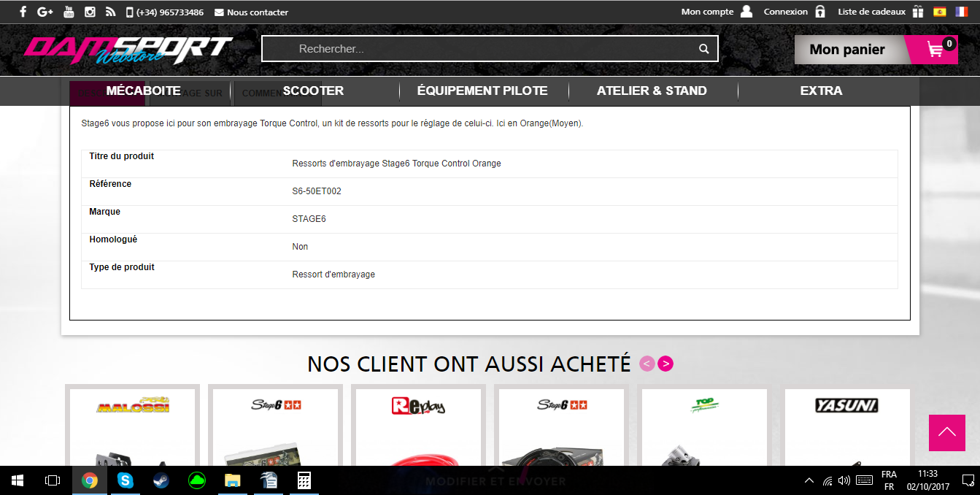
Task: Open Skype from the taskbar
Action: click(126, 480)
